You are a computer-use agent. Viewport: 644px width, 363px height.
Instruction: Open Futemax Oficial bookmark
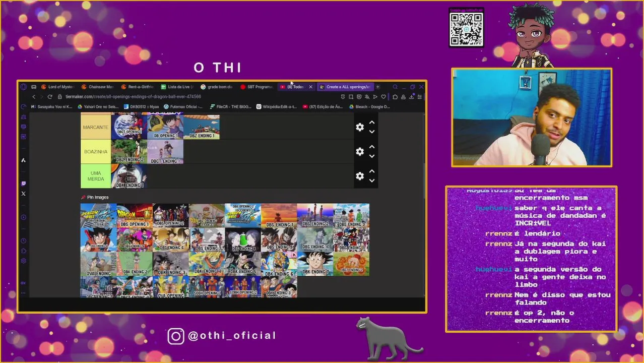183,107
